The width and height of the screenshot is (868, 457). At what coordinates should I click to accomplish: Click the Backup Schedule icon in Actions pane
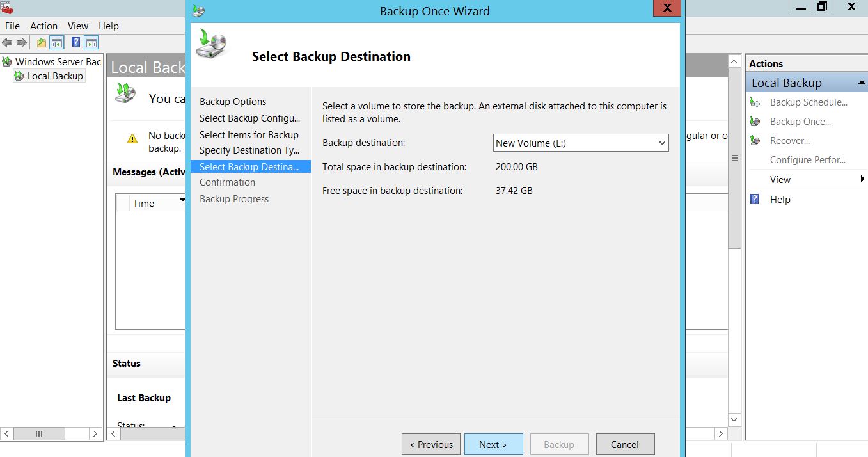click(755, 102)
